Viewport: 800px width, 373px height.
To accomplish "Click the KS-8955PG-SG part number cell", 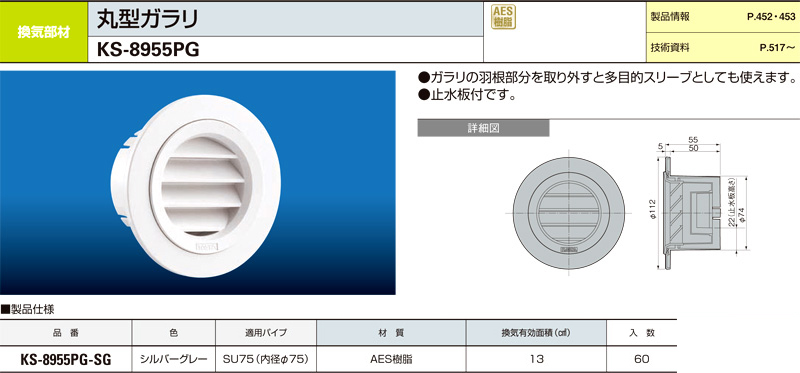I will point(66,360).
